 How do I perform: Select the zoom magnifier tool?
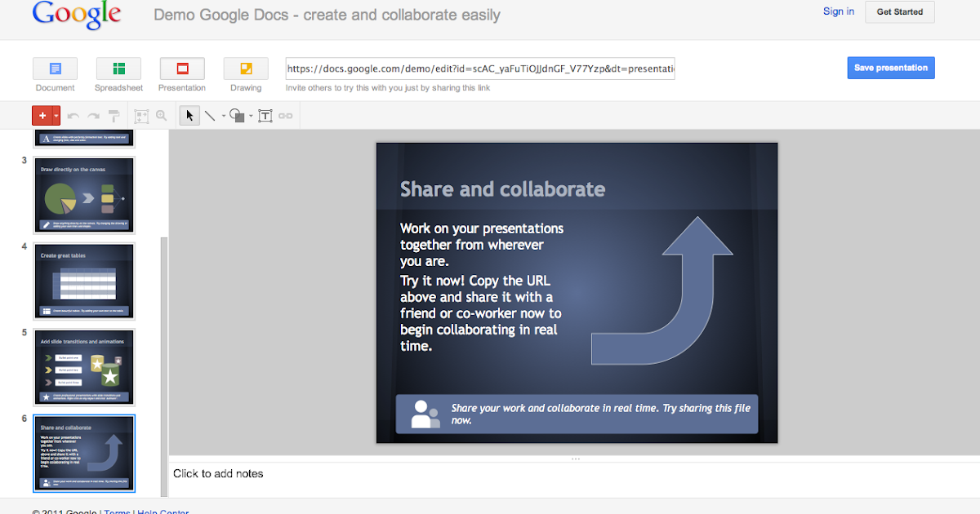[161, 116]
